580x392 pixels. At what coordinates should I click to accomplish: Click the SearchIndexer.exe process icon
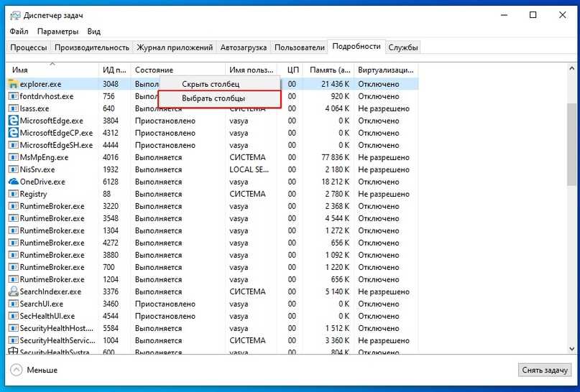click(13, 291)
